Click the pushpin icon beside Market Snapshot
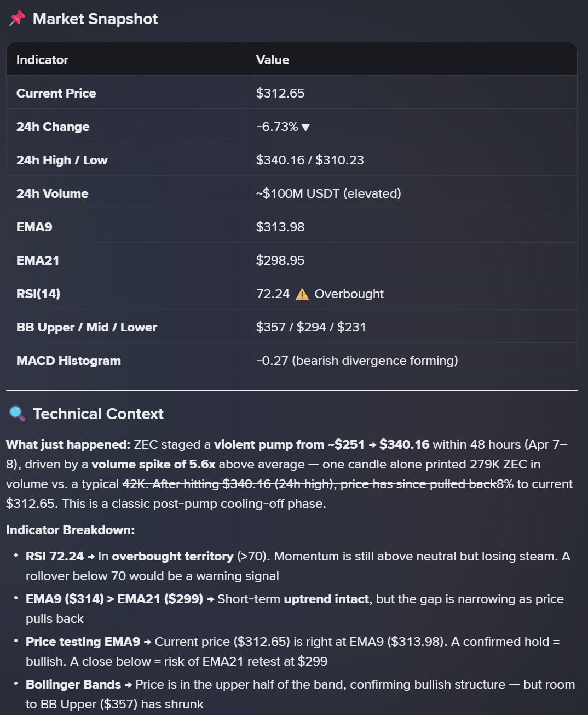The height and width of the screenshot is (715, 588). pyautogui.click(x=17, y=19)
